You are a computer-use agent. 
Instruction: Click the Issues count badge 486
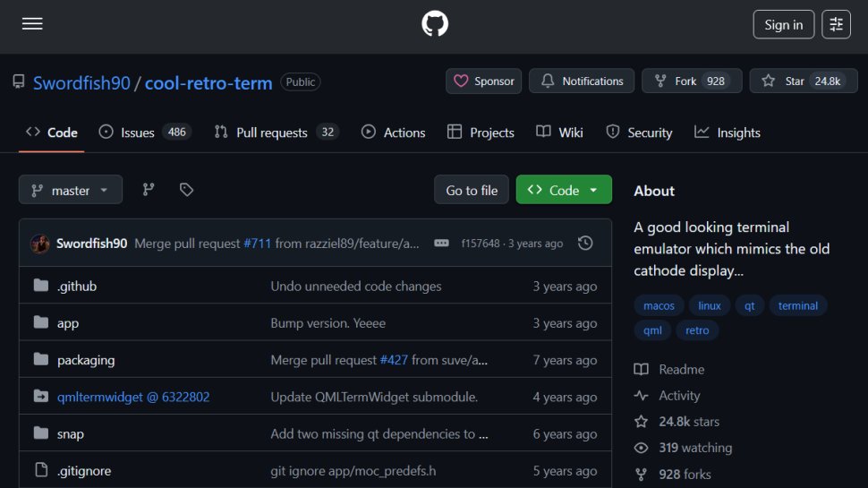point(176,133)
